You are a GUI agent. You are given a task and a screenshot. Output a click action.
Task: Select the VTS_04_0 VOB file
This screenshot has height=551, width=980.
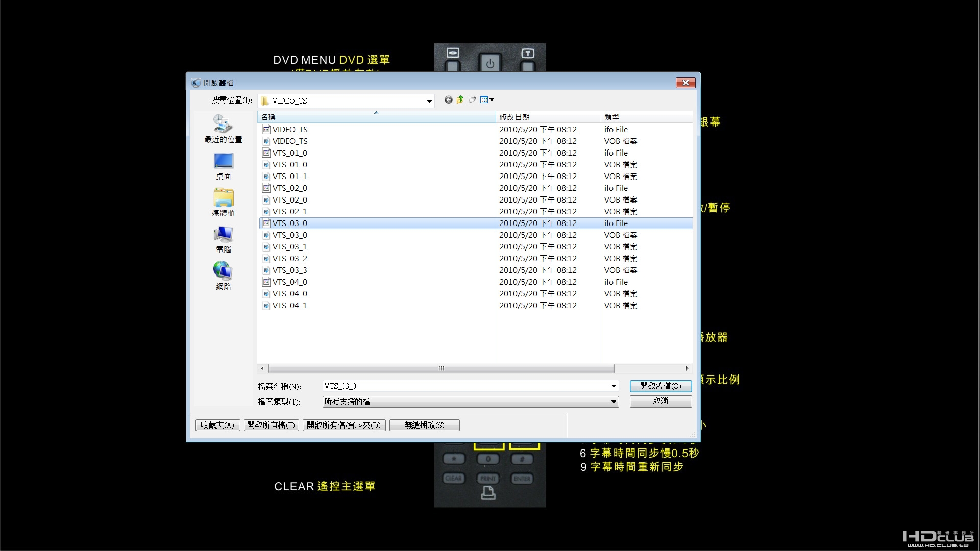pyautogui.click(x=289, y=293)
